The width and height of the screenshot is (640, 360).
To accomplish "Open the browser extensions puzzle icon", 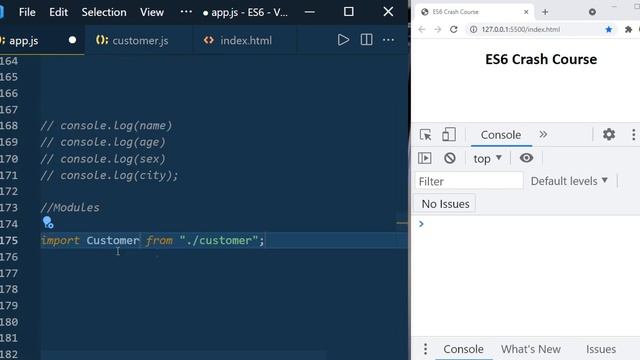I will coord(628,29).
